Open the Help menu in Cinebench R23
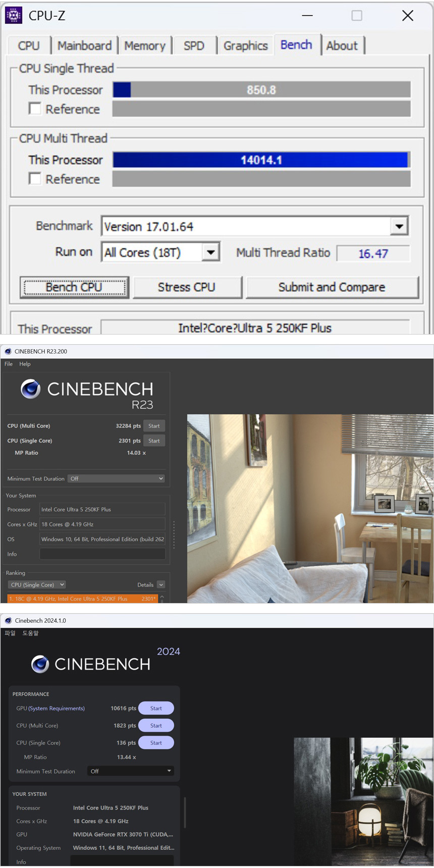The width and height of the screenshot is (434, 868). click(25, 364)
